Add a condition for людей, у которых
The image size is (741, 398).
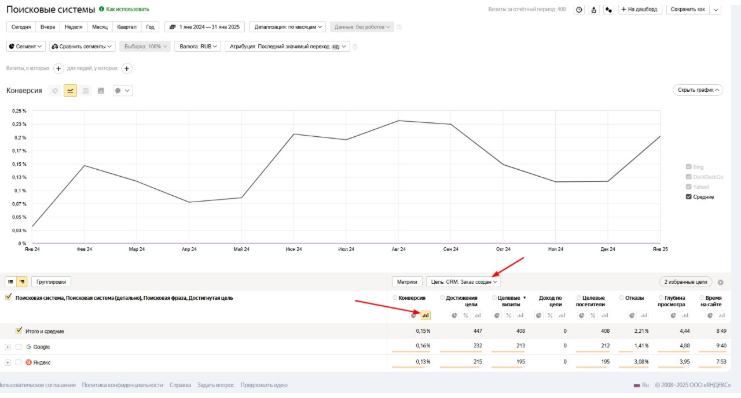tap(127, 69)
